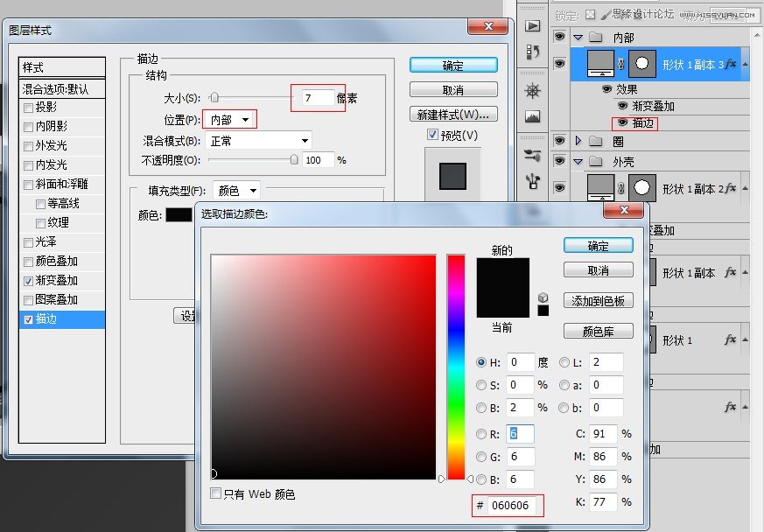Enable the 斜面和浮雕 checkbox
Screen dimensions: 764x532
(x=28, y=185)
